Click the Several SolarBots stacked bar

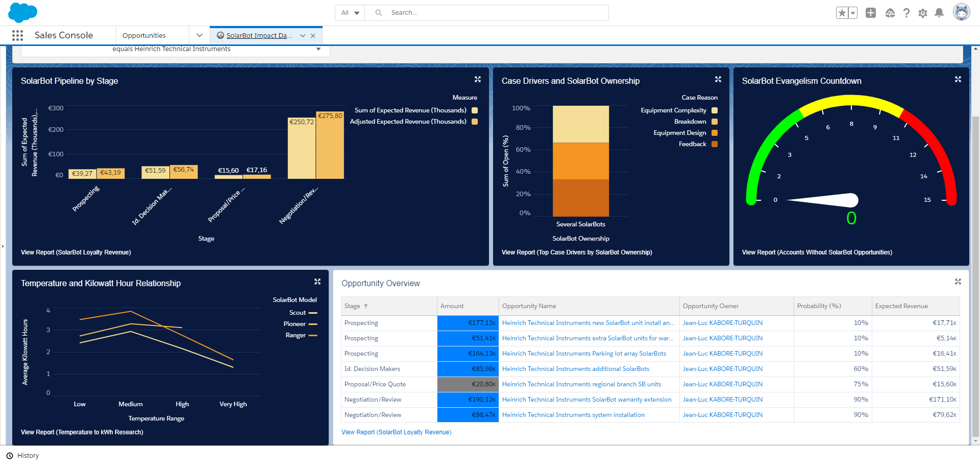pos(581,161)
